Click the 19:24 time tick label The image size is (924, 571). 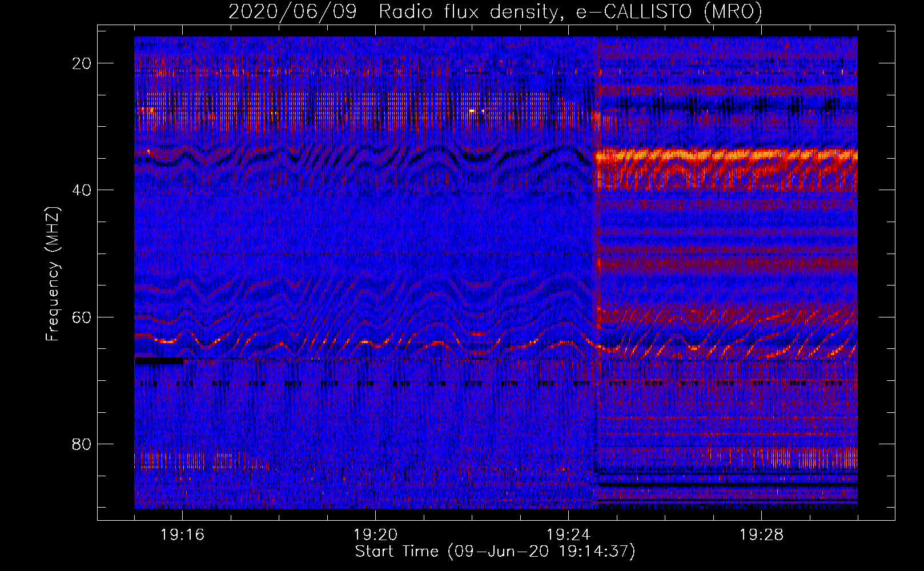click(x=568, y=535)
